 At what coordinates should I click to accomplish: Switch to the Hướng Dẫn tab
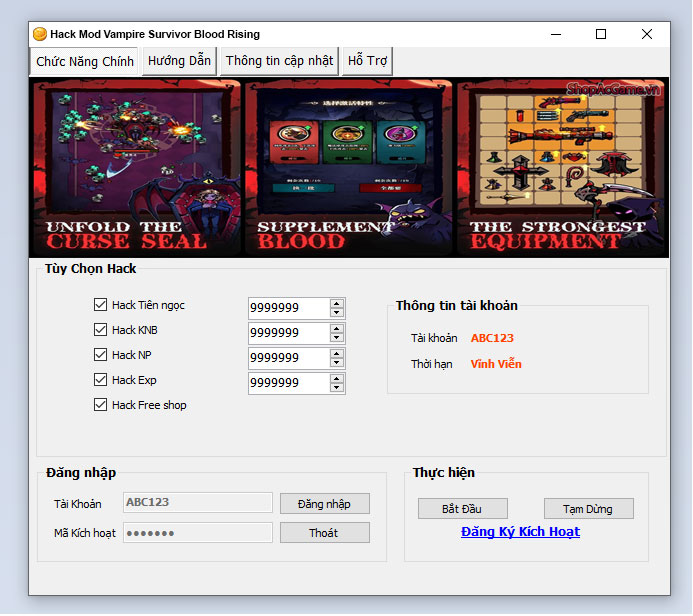[179, 61]
